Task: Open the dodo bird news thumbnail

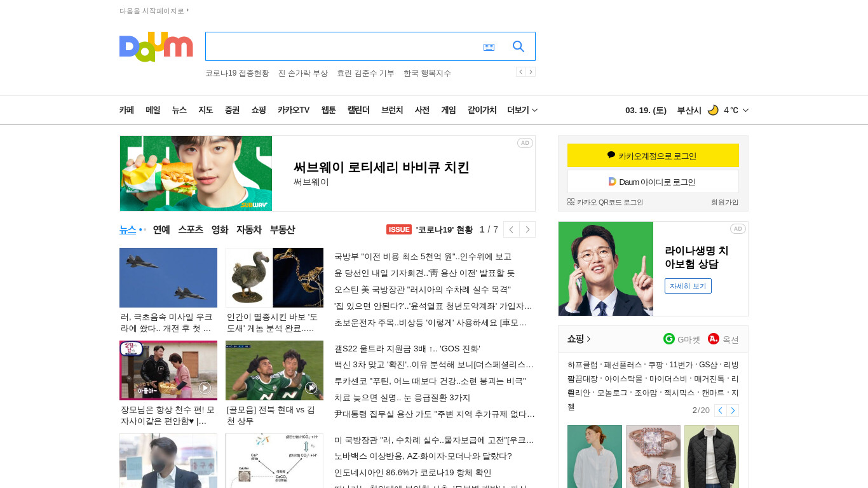Action: tap(275, 278)
